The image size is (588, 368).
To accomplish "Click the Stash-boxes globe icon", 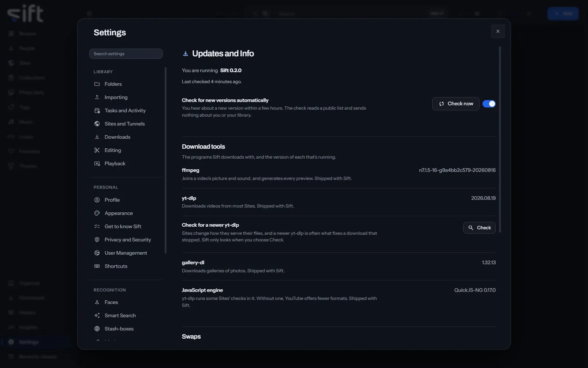I will click(x=97, y=329).
